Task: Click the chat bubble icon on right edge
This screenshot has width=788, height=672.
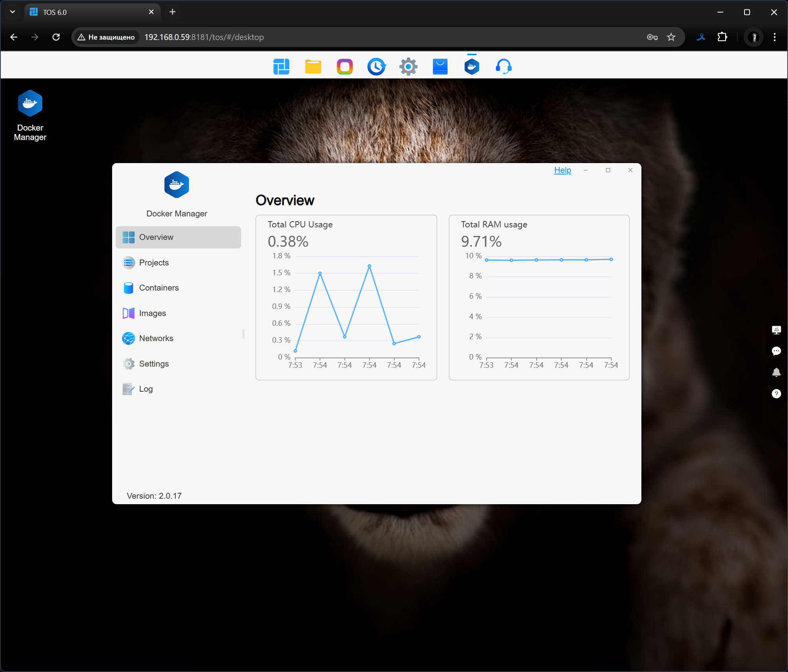Action: click(776, 351)
